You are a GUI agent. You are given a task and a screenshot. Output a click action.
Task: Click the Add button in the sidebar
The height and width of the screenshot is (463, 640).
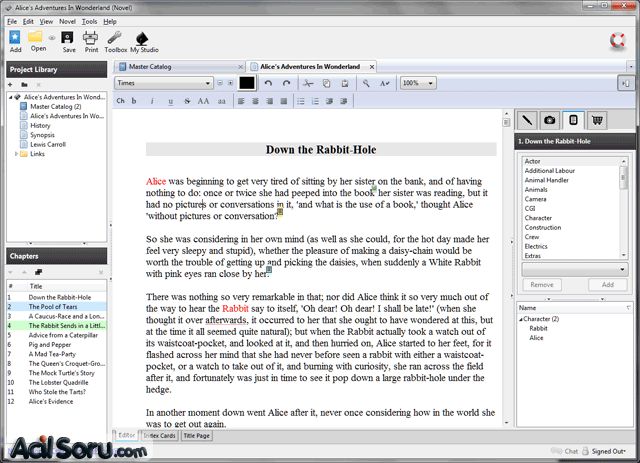(x=607, y=285)
